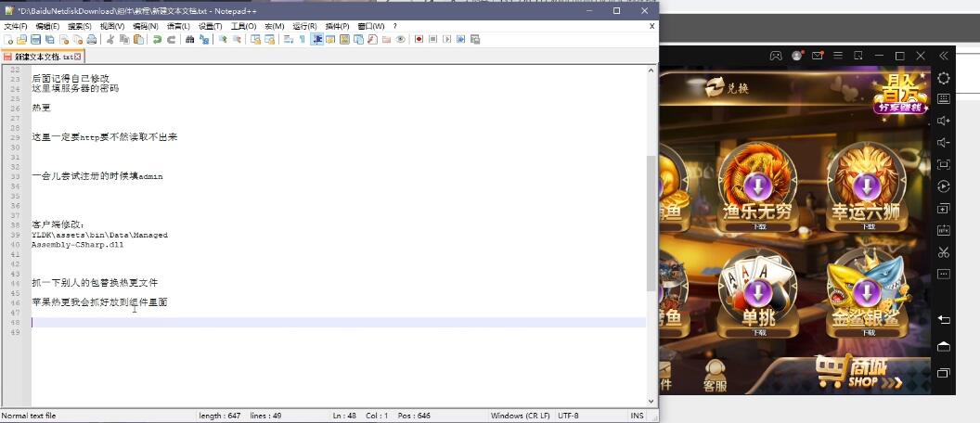
Task: Open Find with the binoculars icon
Action: point(189,39)
